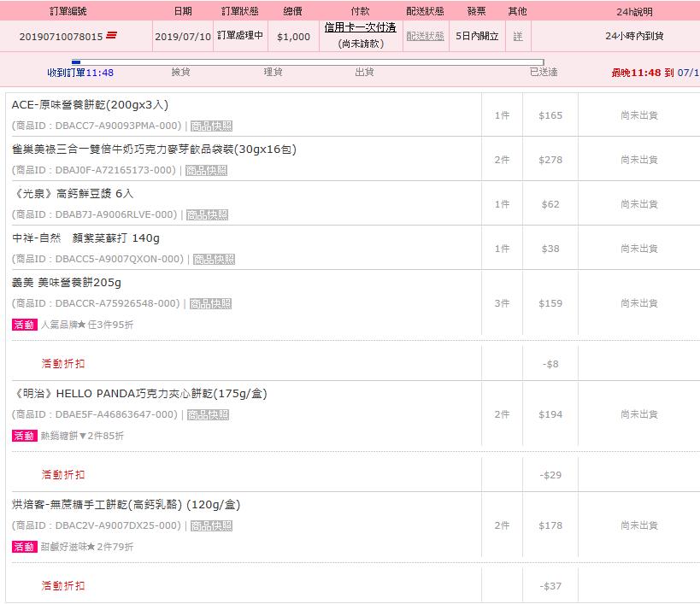Viewport: 700px width, 604px height.
Task: Click the 最晚11:48 到 deadline text
Action: [x=643, y=73]
